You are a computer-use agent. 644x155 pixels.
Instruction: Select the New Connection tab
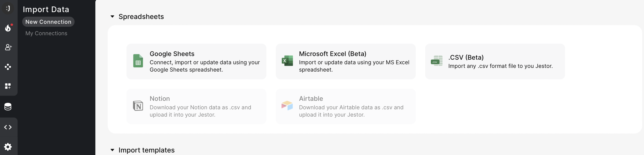coord(48,22)
